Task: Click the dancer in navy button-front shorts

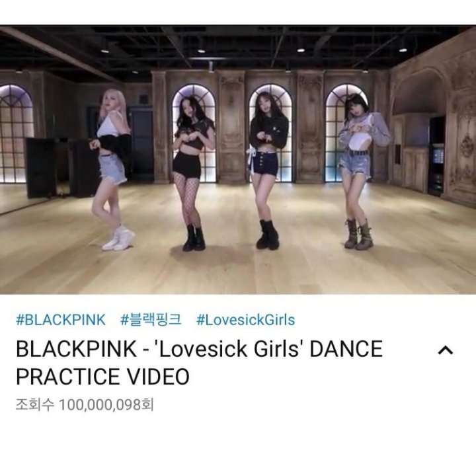Action: pyautogui.click(x=266, y=170)
